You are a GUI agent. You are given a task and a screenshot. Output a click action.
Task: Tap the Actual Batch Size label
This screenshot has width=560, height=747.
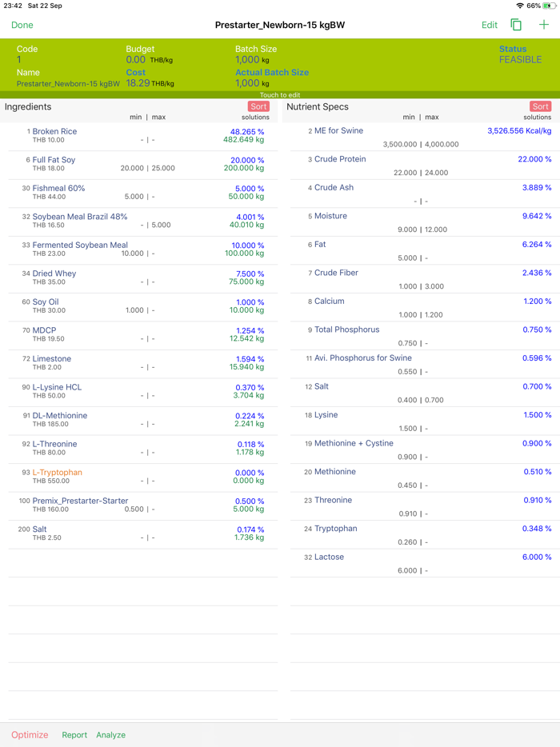(x=272, y=73)
